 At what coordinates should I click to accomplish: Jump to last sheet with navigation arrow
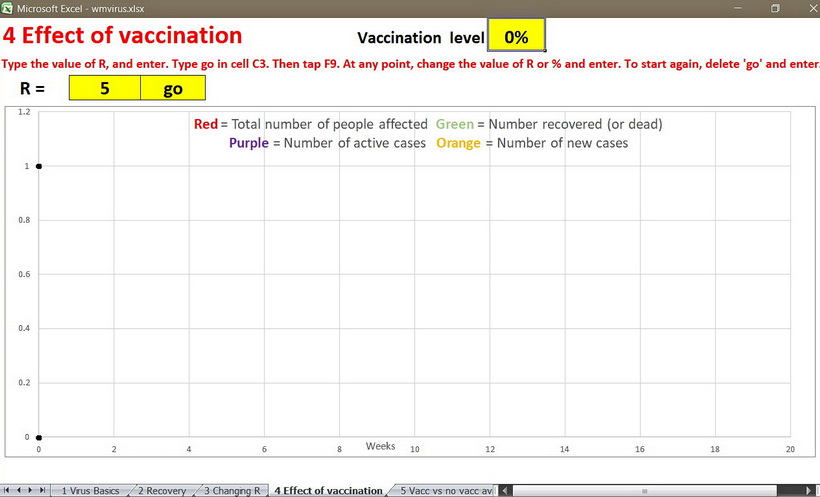pyautogui.click(x=43, y=490)
